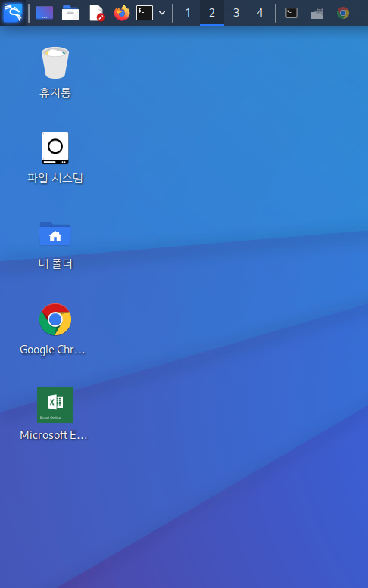Click the 파일 시스템 label text
The width and height of the screenshot is (368, 588).
[55, 178]
